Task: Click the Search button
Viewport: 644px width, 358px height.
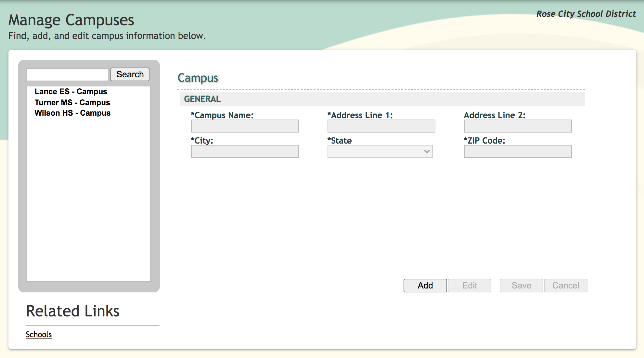Action: tap(130, 74)
